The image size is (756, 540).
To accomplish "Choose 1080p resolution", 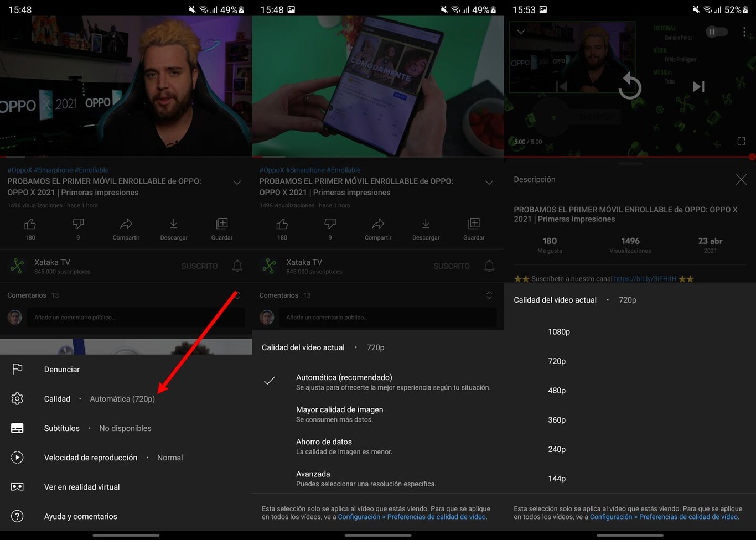I will point(559,332).
